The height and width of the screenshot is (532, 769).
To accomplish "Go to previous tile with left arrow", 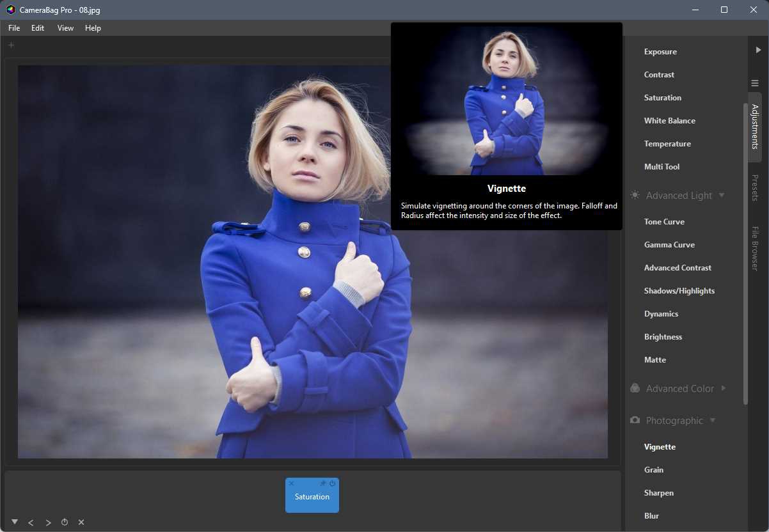I will tap(31, 522).
